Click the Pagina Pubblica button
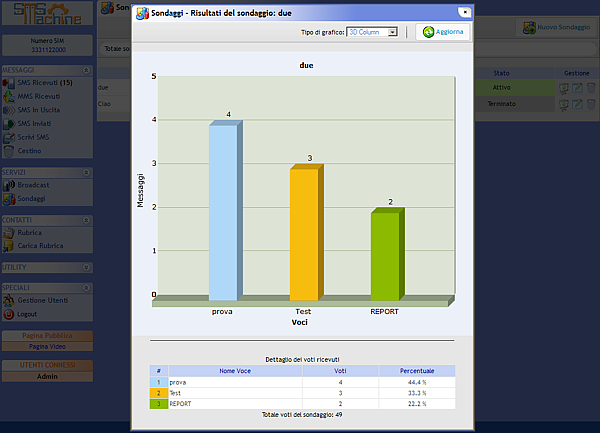The width and height of the screenshot is (600, 433). click(47, 335)
